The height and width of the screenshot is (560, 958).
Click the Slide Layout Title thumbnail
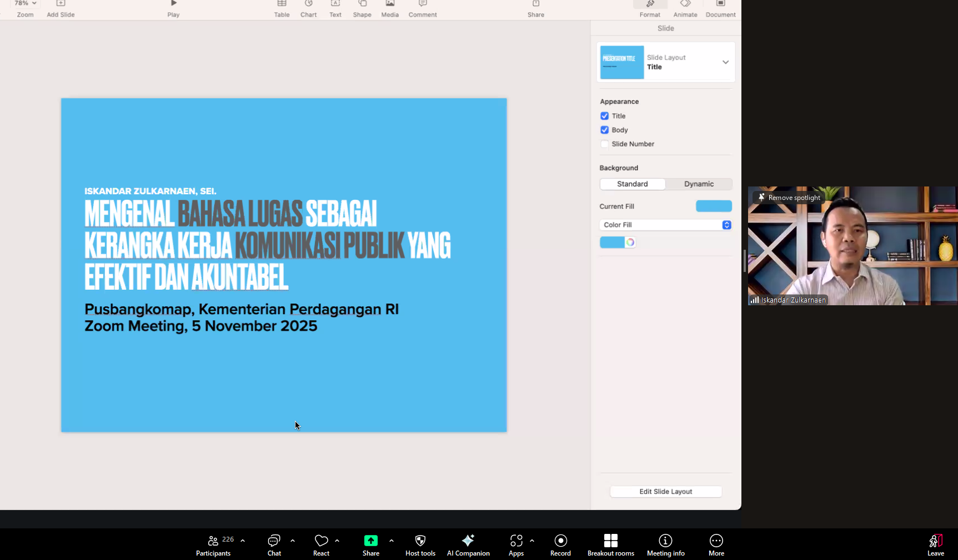coord(622,62)
